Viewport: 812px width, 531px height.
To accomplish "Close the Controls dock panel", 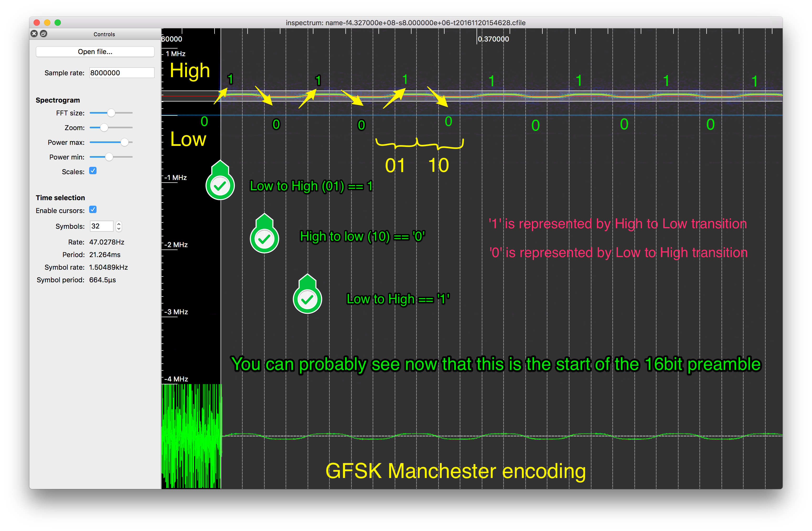I will click(34, 33).
